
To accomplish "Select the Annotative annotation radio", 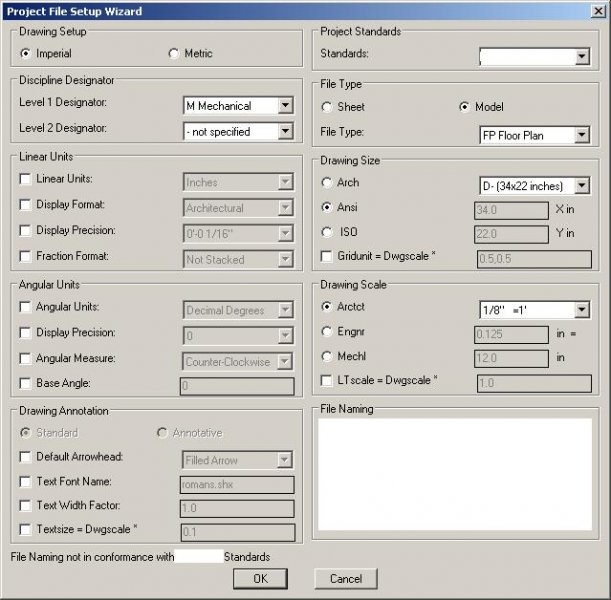I will [x=162, y=433].
